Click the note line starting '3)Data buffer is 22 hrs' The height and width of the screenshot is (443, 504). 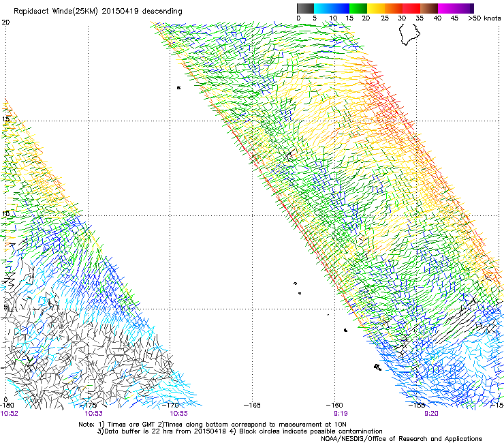[x=240, y=431]
